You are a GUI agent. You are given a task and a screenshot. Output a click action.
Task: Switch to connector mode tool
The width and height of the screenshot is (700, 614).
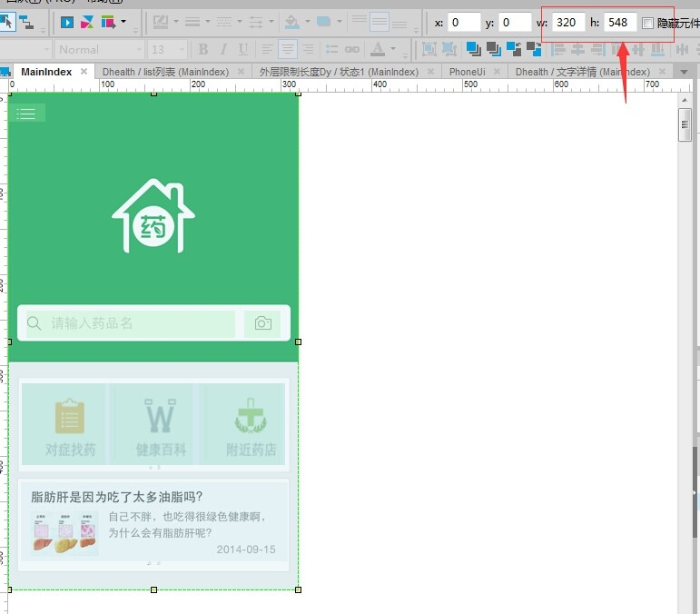(26, 23)
